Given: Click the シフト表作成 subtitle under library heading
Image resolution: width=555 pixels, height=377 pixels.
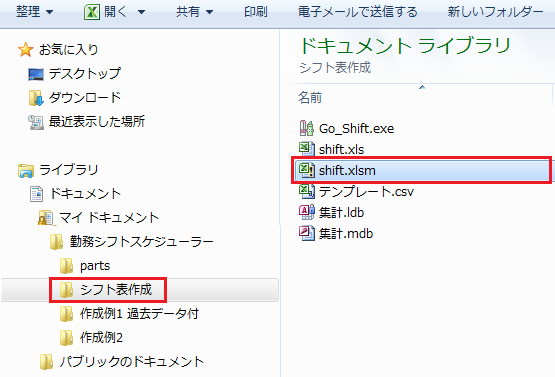Looking at the screenshot, I should tap(335, 67).
